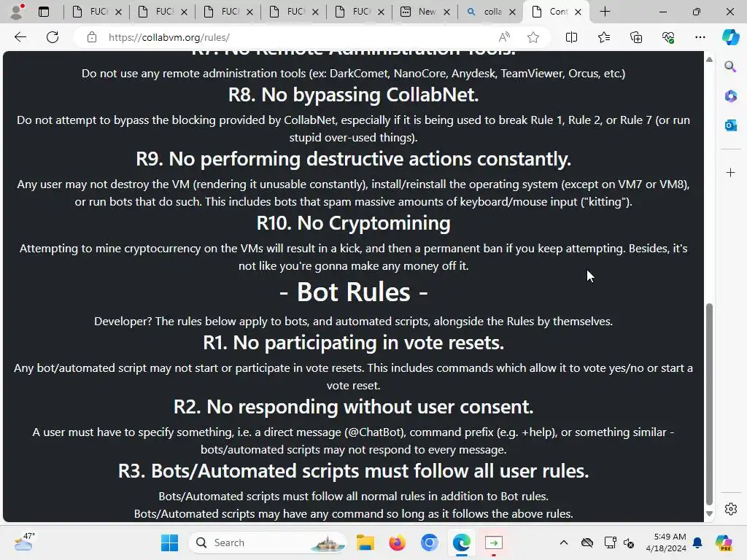Click the R2 user consent heading
The image size is (747, 560).
(353, 407)
